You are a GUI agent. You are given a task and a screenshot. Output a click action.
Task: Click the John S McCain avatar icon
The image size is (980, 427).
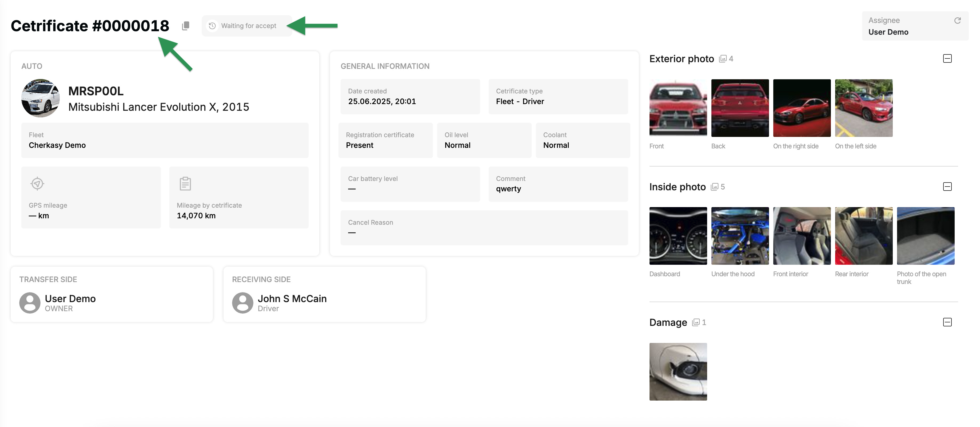[243, 303]
